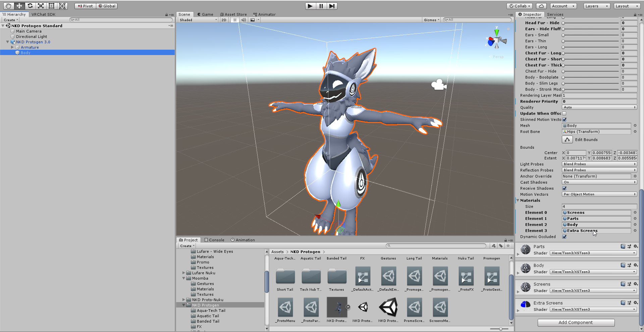Open the Layers dropdown

[x=597, y=6]
